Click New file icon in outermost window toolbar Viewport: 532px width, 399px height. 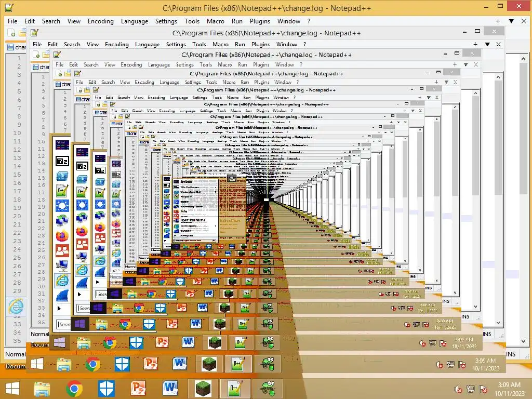(x=11, y=33)
